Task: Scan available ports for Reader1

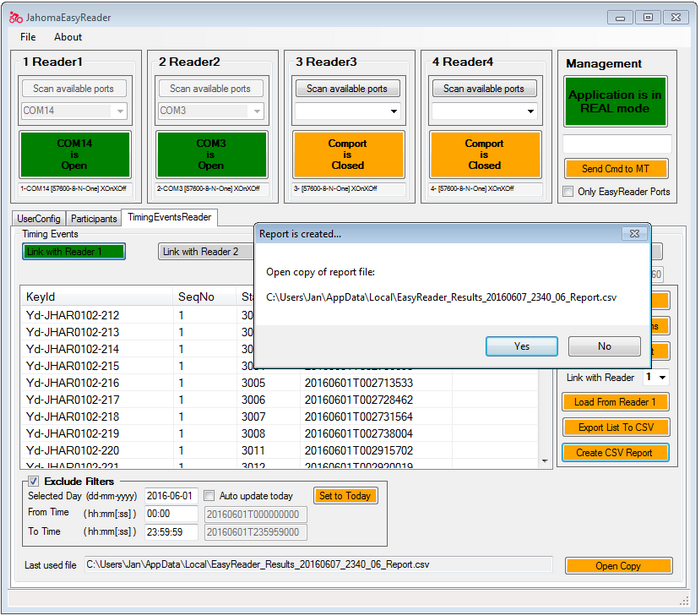Action: (74, 89)
